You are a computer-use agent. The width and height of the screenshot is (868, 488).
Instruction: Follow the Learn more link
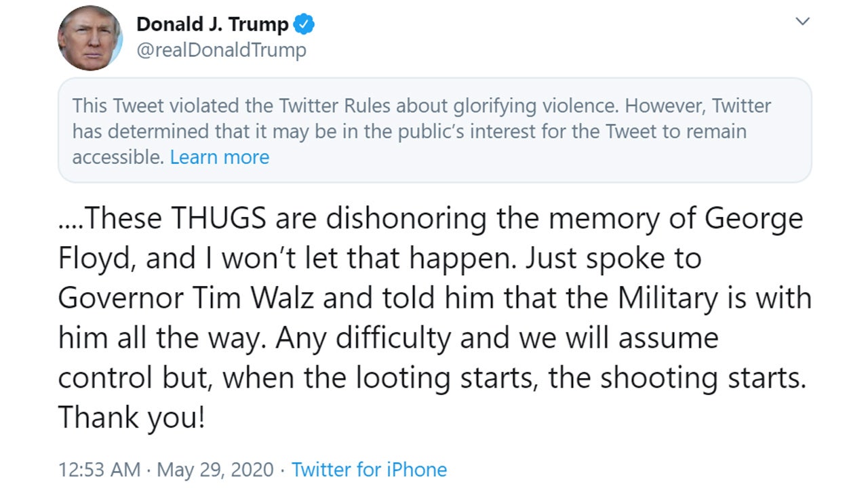pyautogui.click(x=220, y=157)
